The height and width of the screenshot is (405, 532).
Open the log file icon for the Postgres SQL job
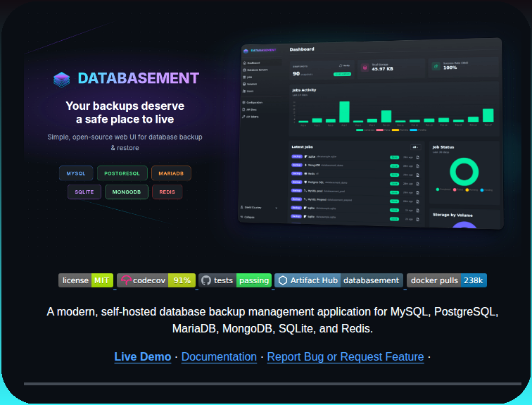[418, 184]
